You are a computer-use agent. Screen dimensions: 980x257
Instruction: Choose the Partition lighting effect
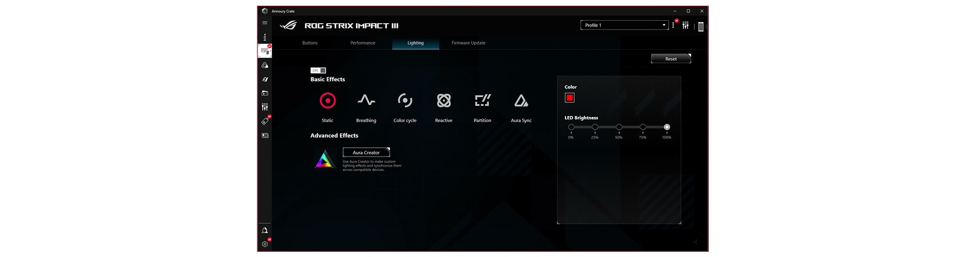482,101
